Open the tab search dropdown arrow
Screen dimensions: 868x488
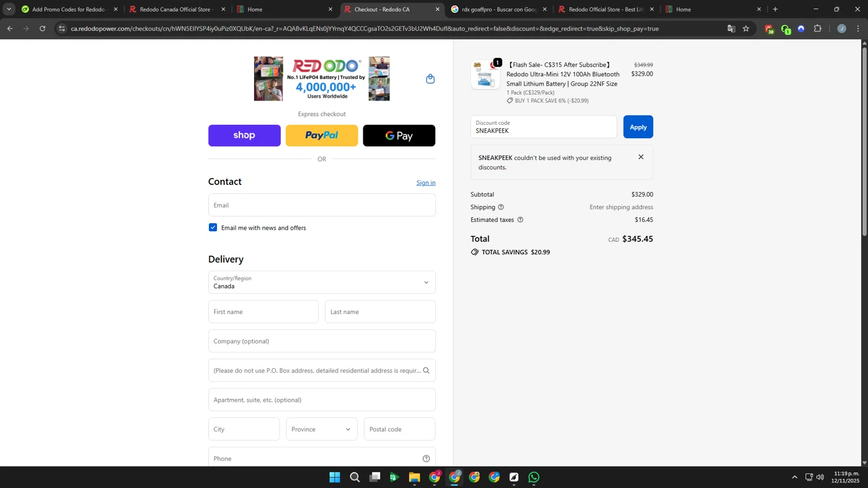(x=9, y=9)
